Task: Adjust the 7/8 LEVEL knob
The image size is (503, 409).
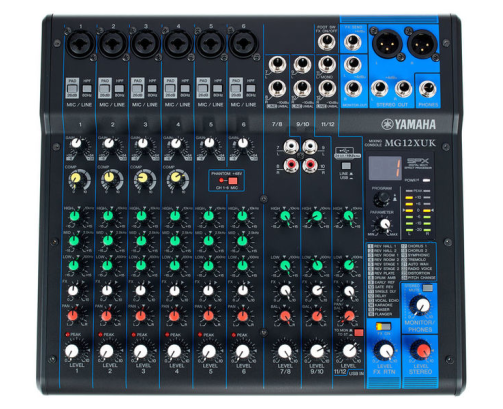Action: [x=284, y=351]
